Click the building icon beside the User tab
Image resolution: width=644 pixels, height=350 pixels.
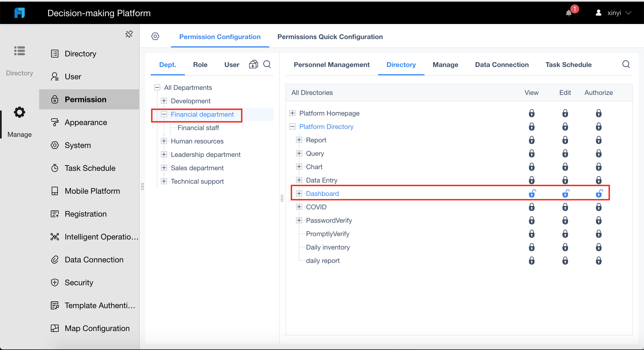click(253, 64)
